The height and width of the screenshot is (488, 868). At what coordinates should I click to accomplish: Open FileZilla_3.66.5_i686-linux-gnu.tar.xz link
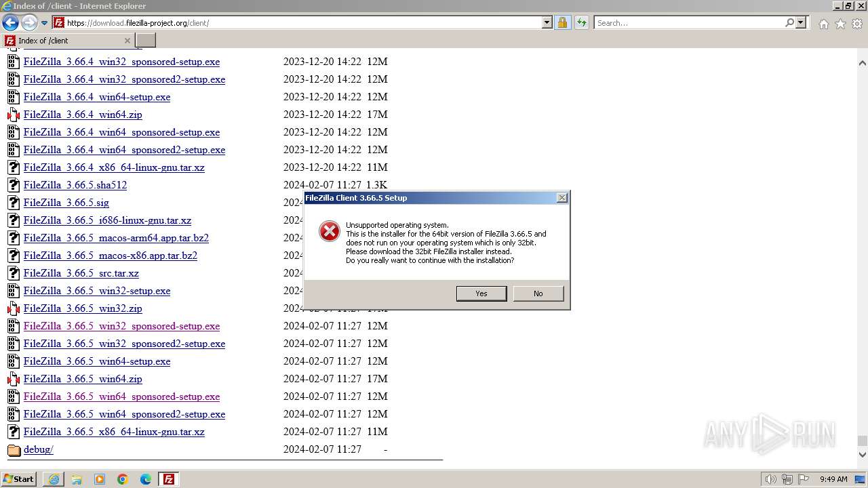coord(107,220)
